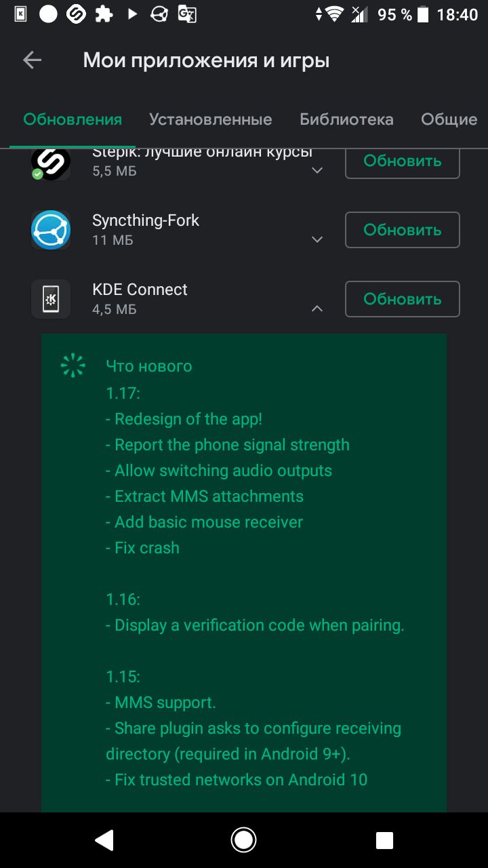The width and height of the screenshot is (488, 868).
Task: Switch to the Установленные tab
Action: (211, 119)
